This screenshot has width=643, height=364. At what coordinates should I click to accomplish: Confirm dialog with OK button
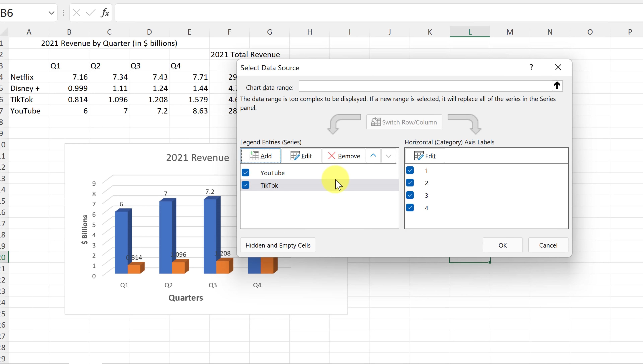[x=502, y=245]
